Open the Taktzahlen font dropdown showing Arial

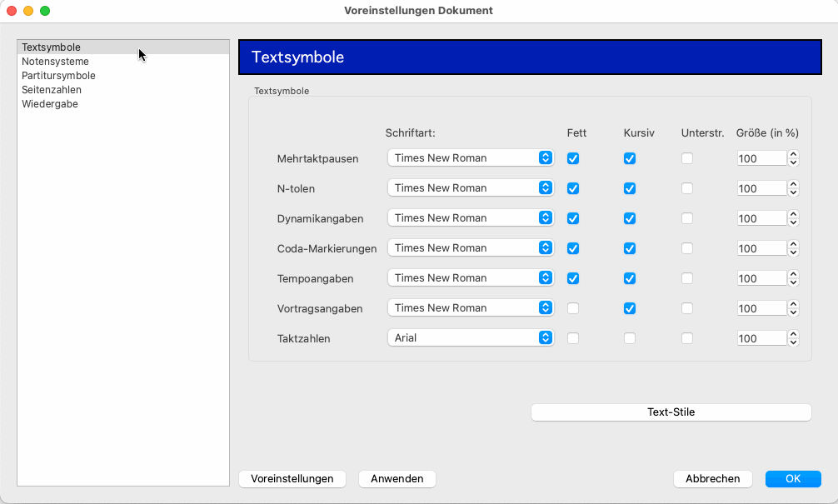[471, 337]
